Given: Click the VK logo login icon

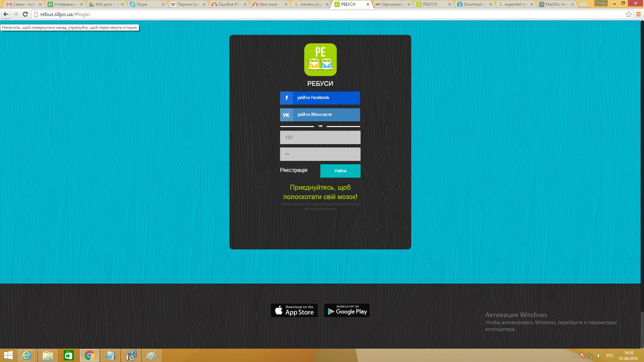Looking at the screenshot, I should click(286, 115).
